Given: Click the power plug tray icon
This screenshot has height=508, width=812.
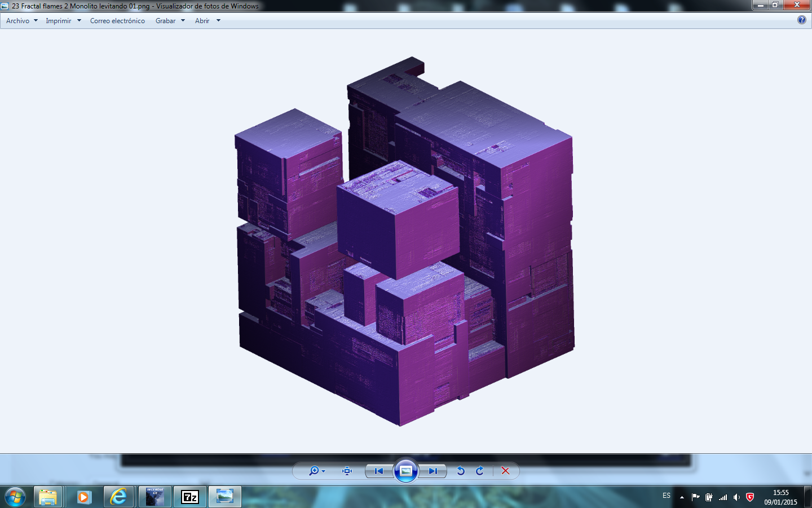Looking at the screenshot, I should [709, 497].
